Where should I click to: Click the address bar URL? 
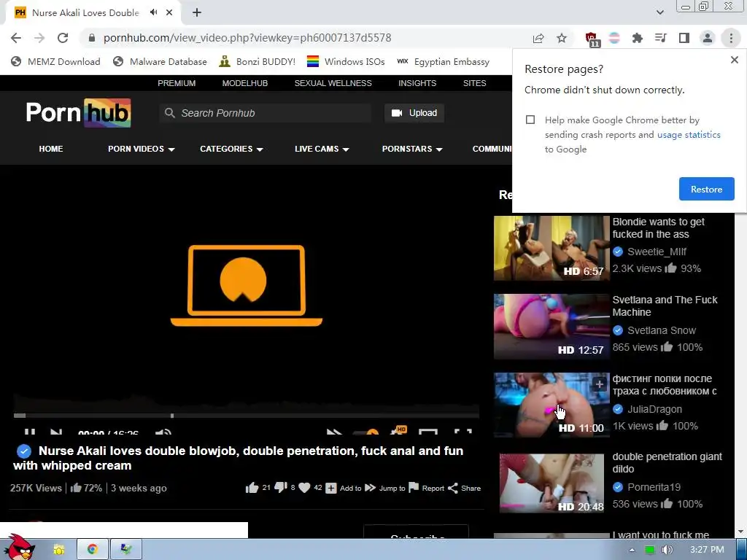(247, 38)
